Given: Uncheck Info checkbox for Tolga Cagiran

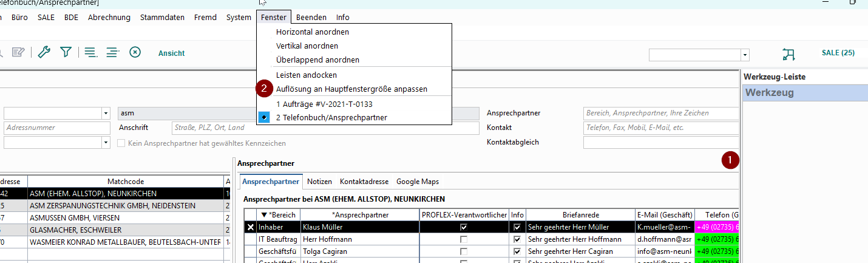Looking at the screenshot, I should (517, 251).
